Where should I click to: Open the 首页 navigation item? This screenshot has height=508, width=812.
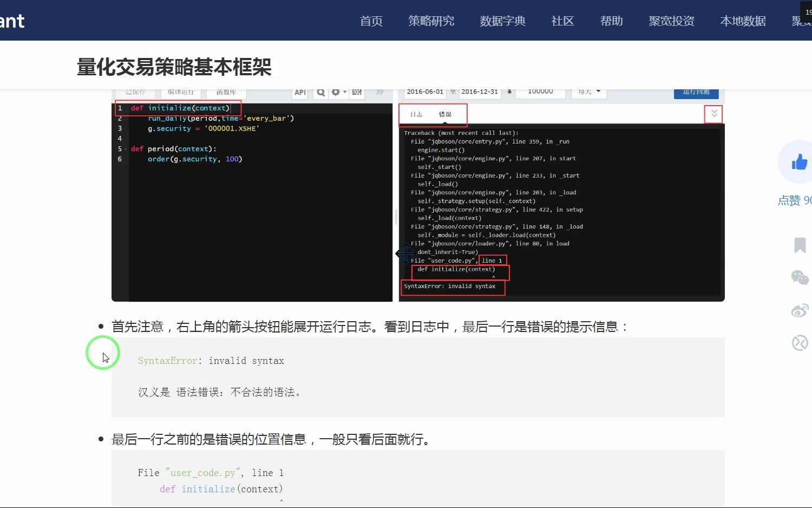tap(371, 21)
